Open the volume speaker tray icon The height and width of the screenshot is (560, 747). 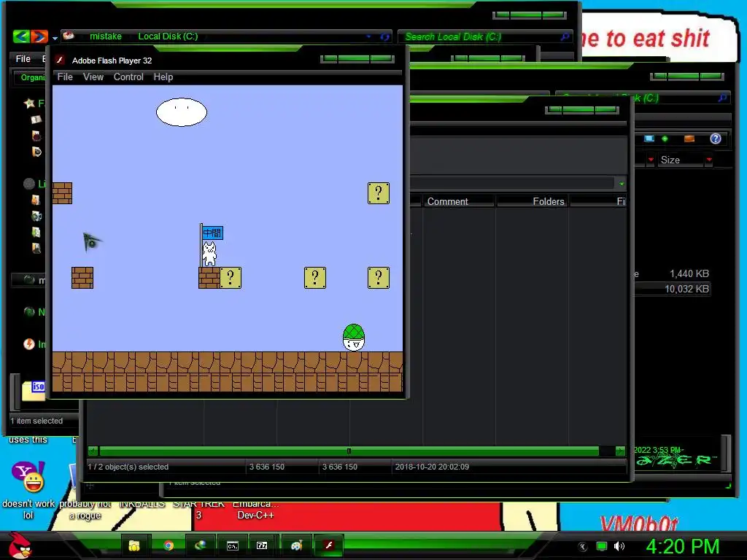pos(619,546)
